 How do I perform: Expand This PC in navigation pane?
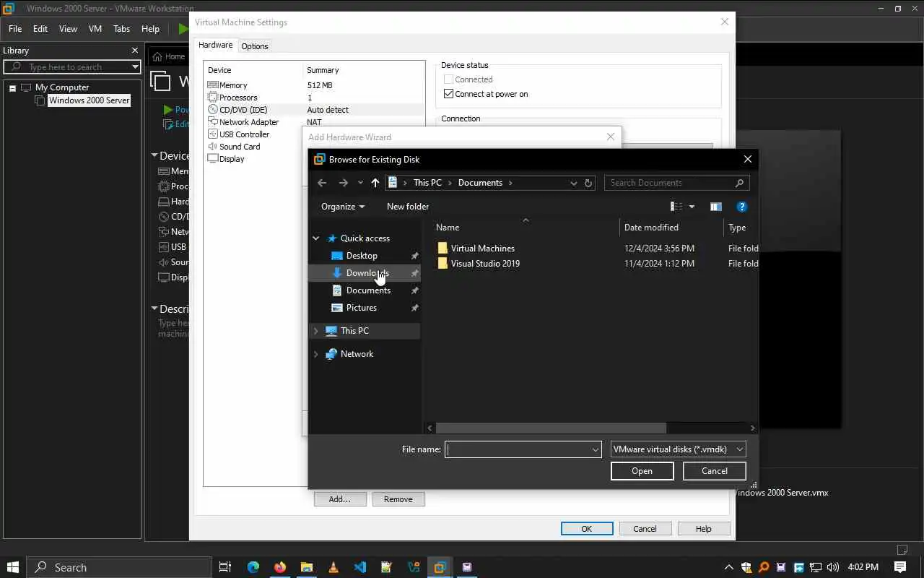315,331
